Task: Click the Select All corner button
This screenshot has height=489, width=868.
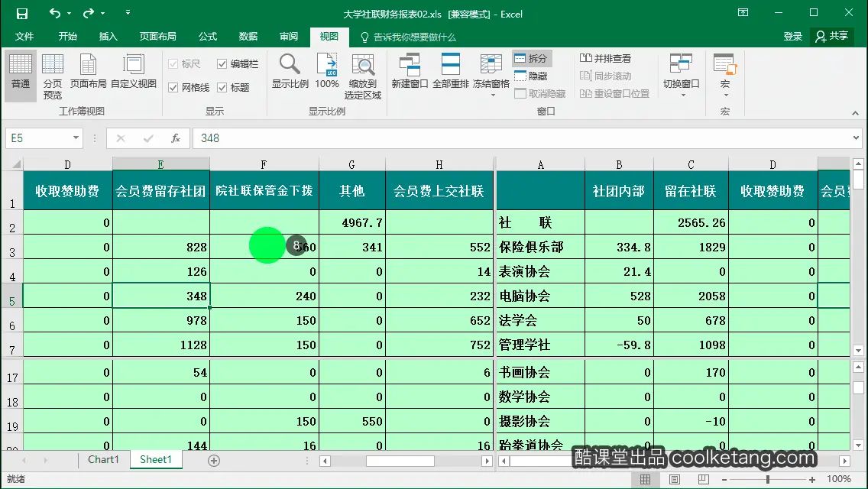Action: coord(12,164)
